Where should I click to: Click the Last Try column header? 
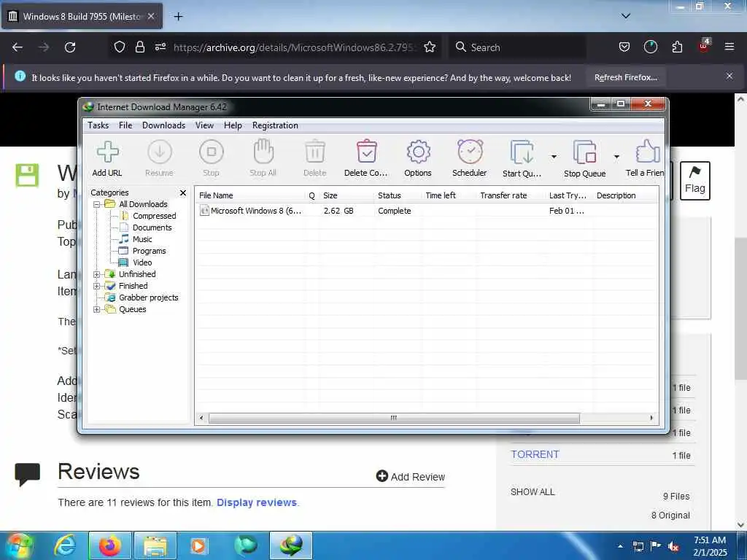click(569, 195)
